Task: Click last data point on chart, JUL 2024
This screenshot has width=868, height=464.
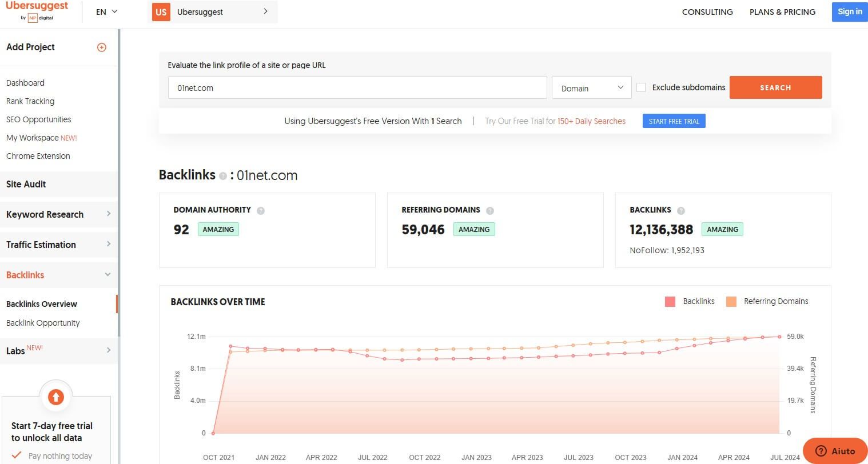Action: (x=779, y=337)
